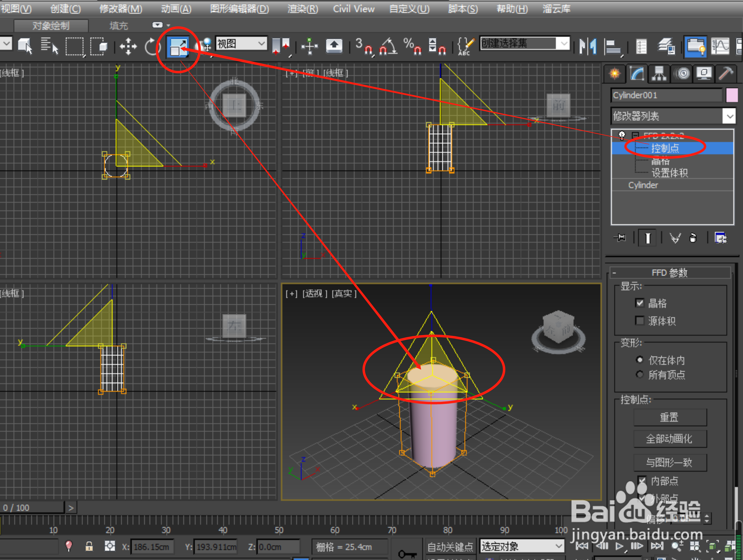Open the 渲染(R) menu

click(x=302, y=9)
